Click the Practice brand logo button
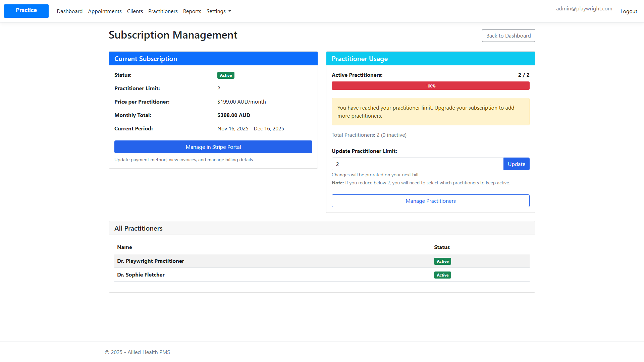This screenshot has height=362, width=644. pyautogui.click(x=26, y=11)
